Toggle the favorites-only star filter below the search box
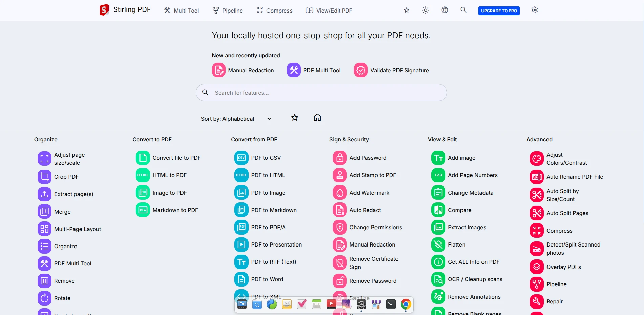Viewport: 644px width, 315px height. click(x=295, y=118)
